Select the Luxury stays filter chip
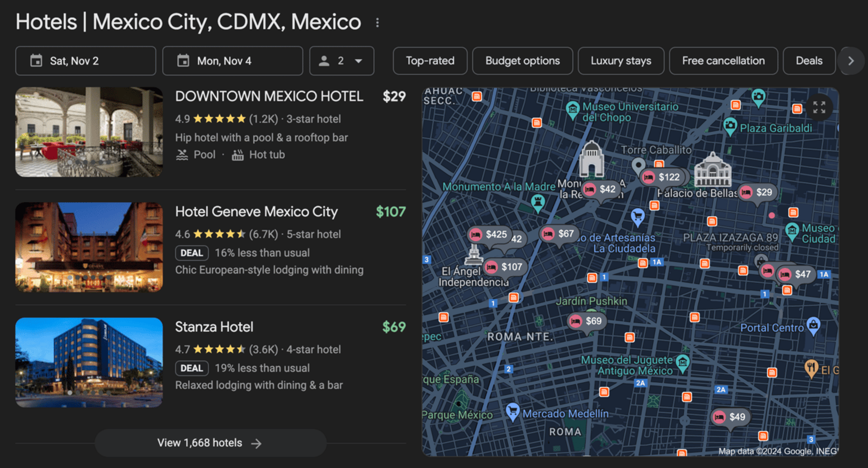This screenshot has width=868, height=468. pos(621,61)
